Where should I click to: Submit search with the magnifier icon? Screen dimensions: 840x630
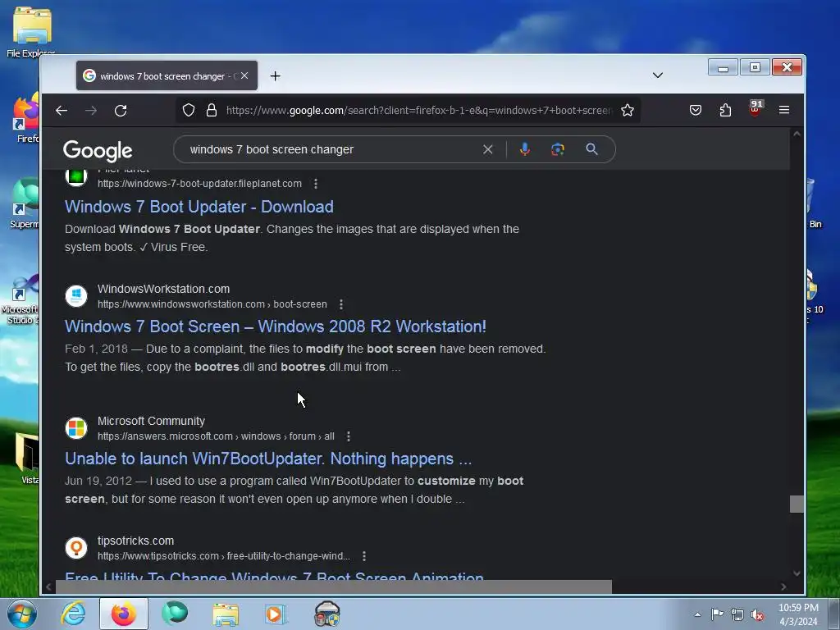point(592,149)
